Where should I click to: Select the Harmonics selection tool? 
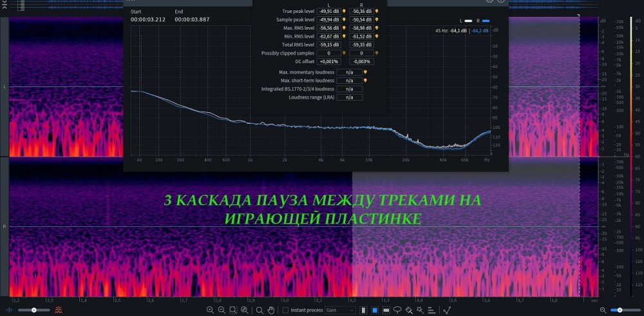click(x=431, y=310)
